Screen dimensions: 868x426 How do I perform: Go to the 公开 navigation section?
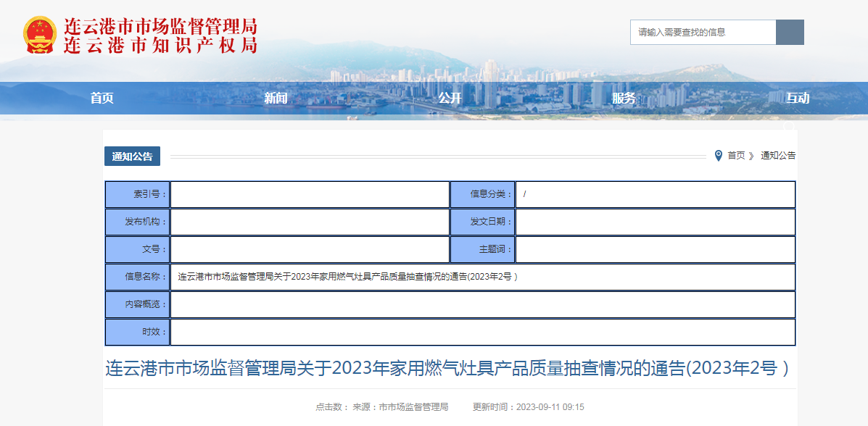point(450,99)
